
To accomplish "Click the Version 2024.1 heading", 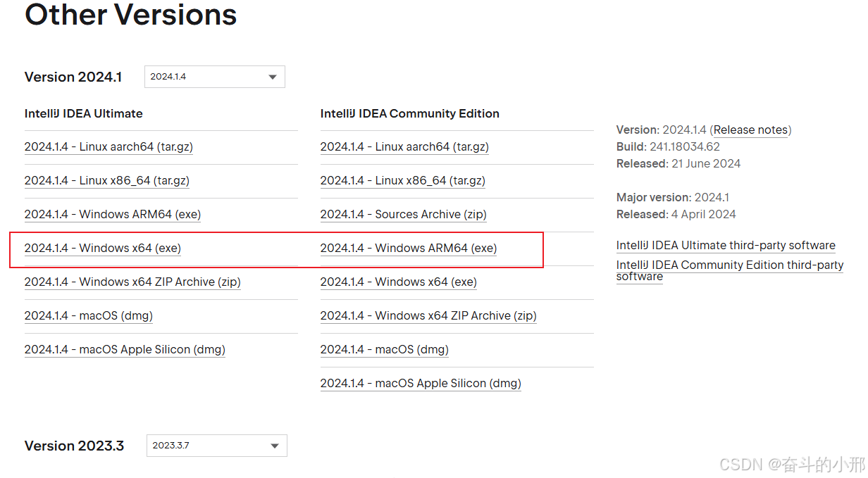I will (73, 77).
